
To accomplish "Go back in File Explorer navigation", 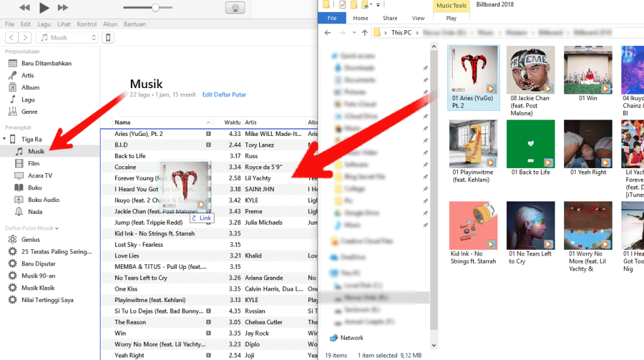I will pos(327,33).
